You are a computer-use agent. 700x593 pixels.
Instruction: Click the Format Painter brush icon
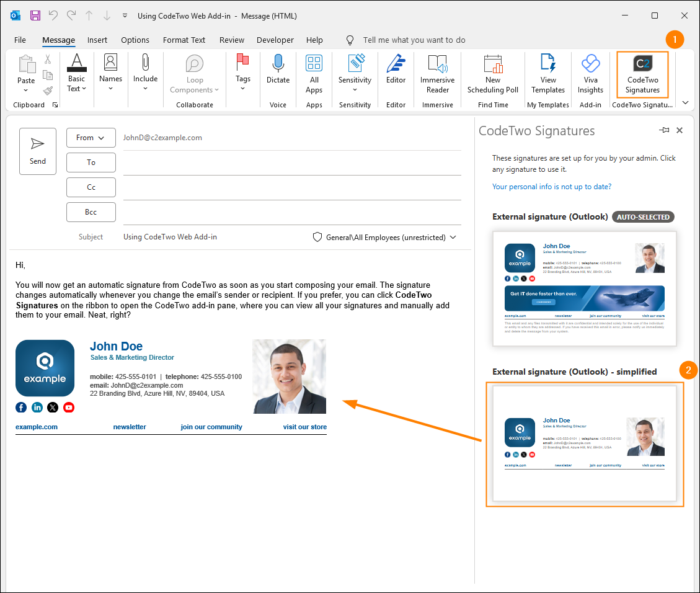click(48, 91)
